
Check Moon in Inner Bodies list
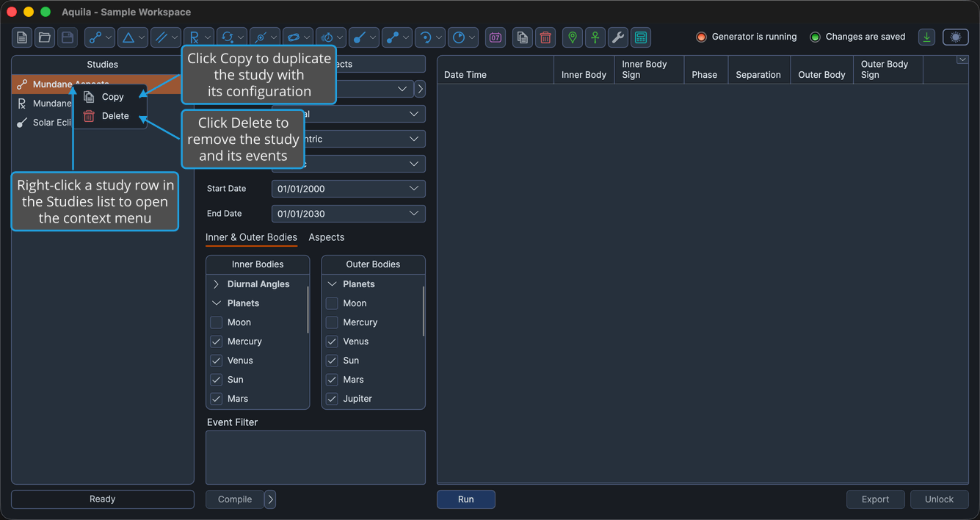(x=216, y=322)
